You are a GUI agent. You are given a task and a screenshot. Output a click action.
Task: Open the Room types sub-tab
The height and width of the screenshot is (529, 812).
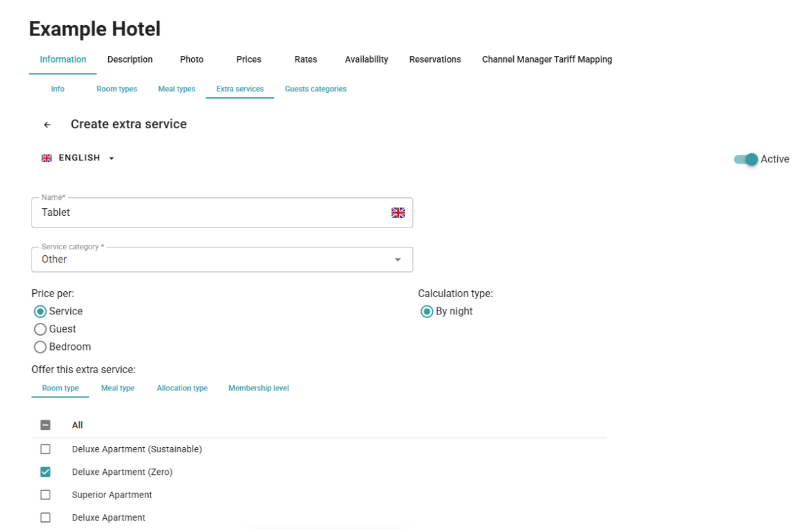(117, 89)
